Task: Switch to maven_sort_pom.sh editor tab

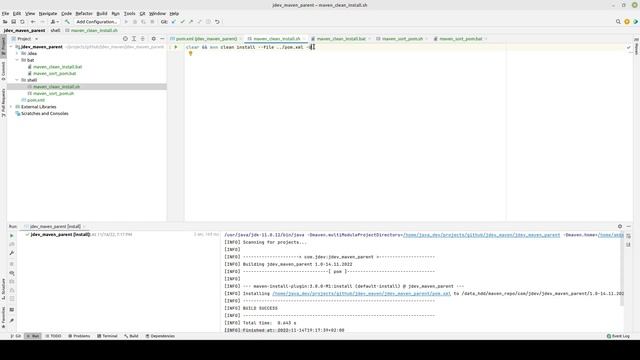Action: point(402,39)
